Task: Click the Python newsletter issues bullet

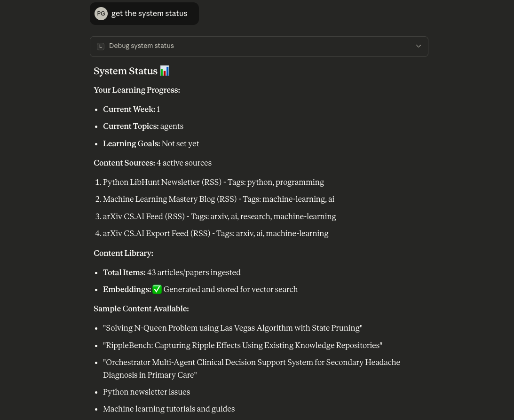Action: point(146,392)
